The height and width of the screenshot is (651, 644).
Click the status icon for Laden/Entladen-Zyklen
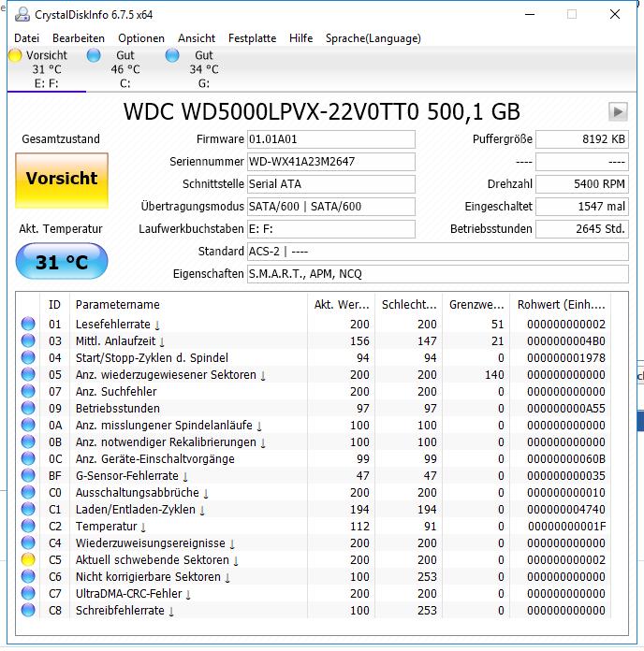(28, 509)
